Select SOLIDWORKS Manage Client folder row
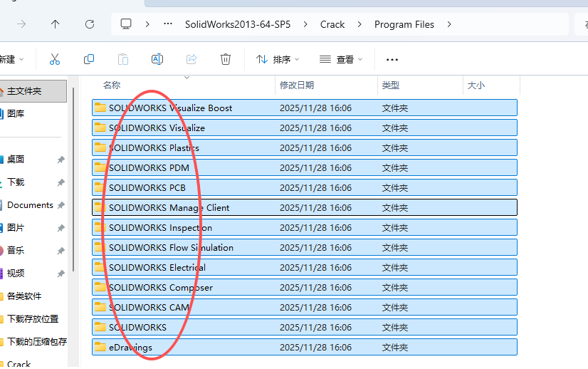The width and height of the screenshot is (588, 369). 305,207
